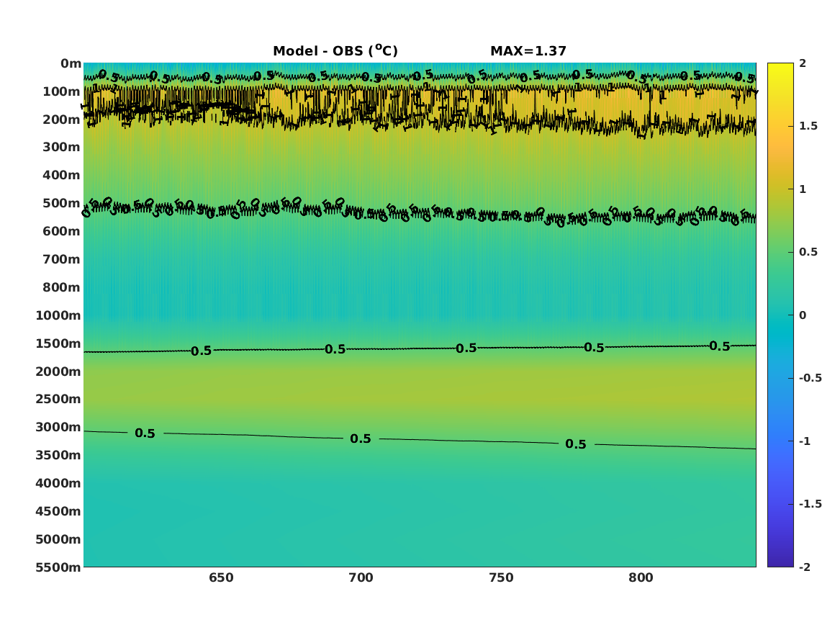Pick the '400m' depth tick label
The width and height of the screenshot is (840, 630).
tap(61, 175)
